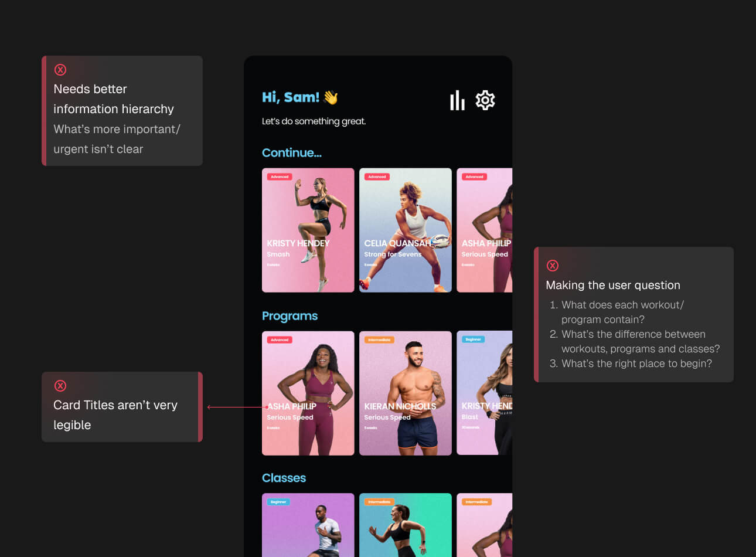The width and height of the screenshot is (756, 557).
Task: Click red X icon on user question note
Action: [x=553, y=266]
